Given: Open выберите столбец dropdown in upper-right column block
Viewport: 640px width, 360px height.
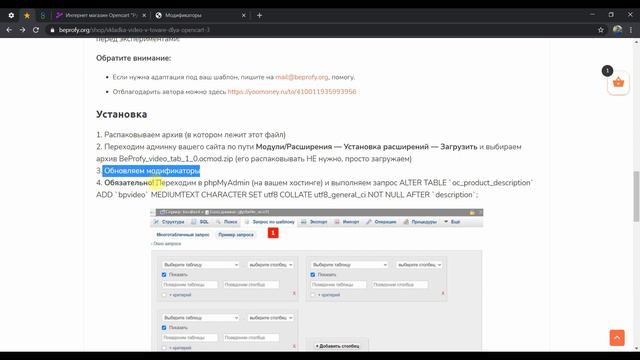Looking at the screenshot, I should coord(419,265).
